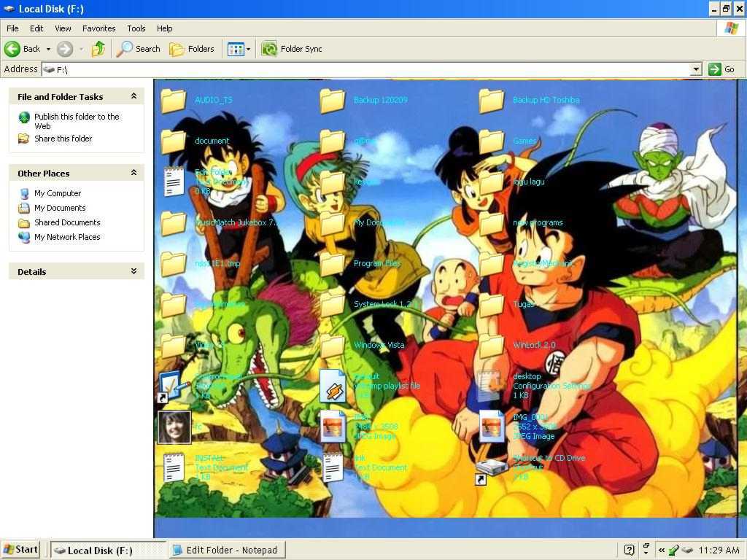
Task: Open the Back button history dropdown
Action: coord(48,49)
